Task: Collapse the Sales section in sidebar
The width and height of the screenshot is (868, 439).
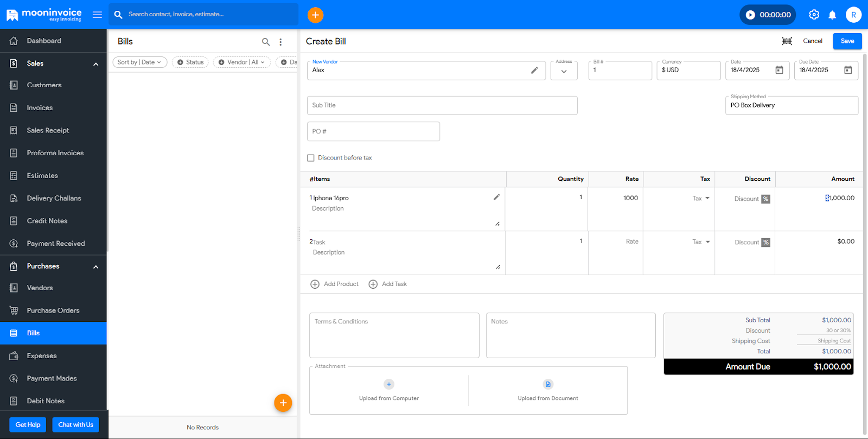Action: click(96, 64)
